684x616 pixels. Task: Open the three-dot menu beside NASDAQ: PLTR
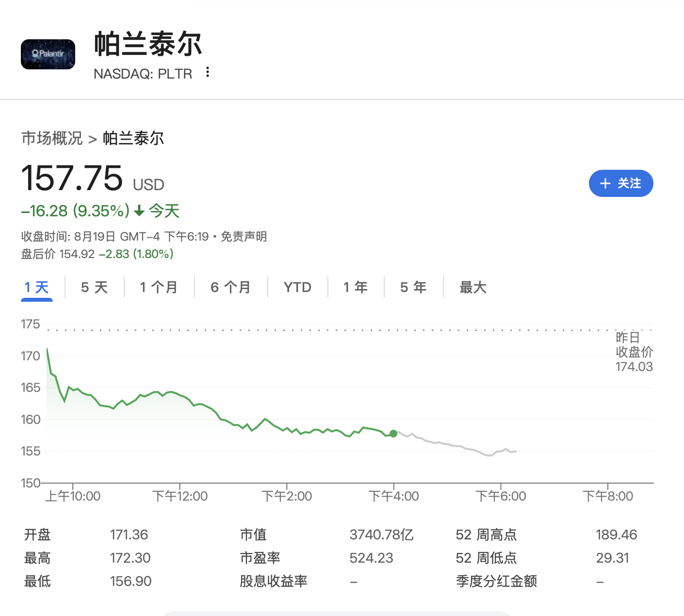click(208, 72)
